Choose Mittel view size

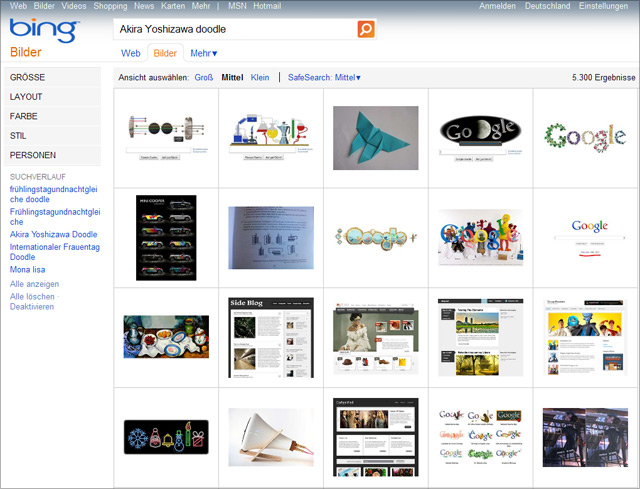pos(232,77)
